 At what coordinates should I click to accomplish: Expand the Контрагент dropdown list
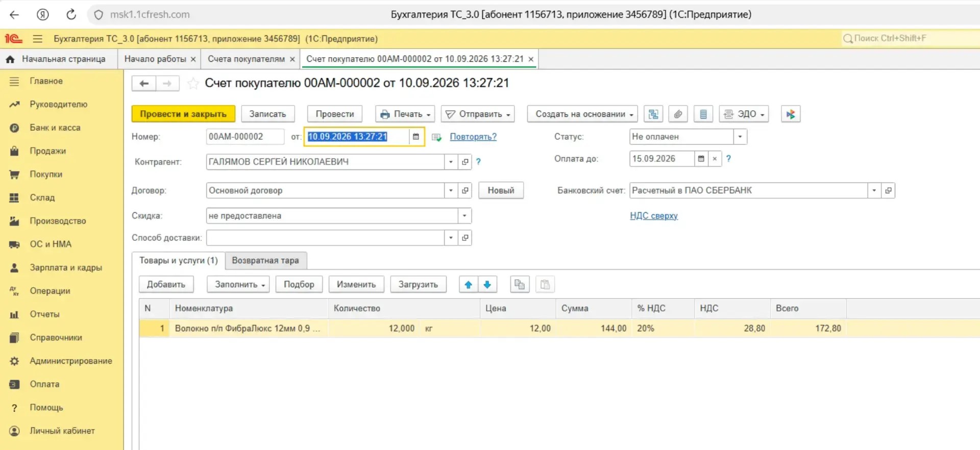[x=451, y=162]
